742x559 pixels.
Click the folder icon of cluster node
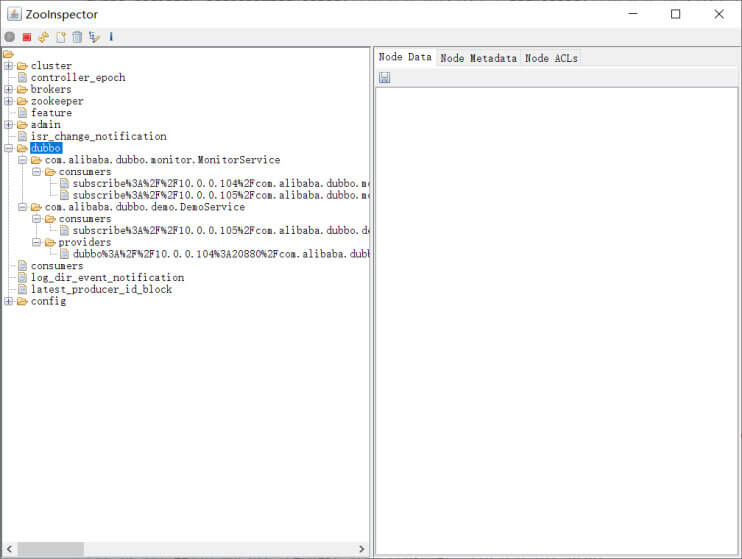(22, 66)
